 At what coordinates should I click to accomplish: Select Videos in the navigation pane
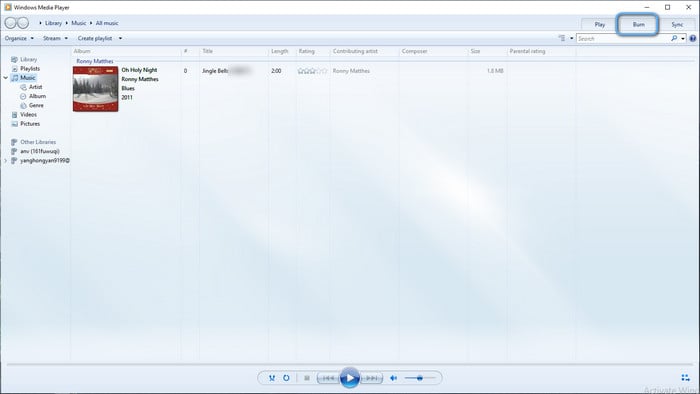tap(28, 115)
